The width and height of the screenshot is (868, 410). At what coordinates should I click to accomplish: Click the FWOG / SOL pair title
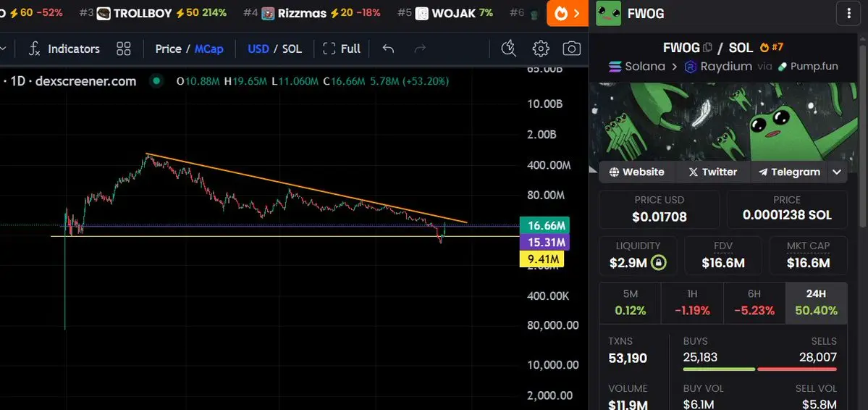(708, 48)
